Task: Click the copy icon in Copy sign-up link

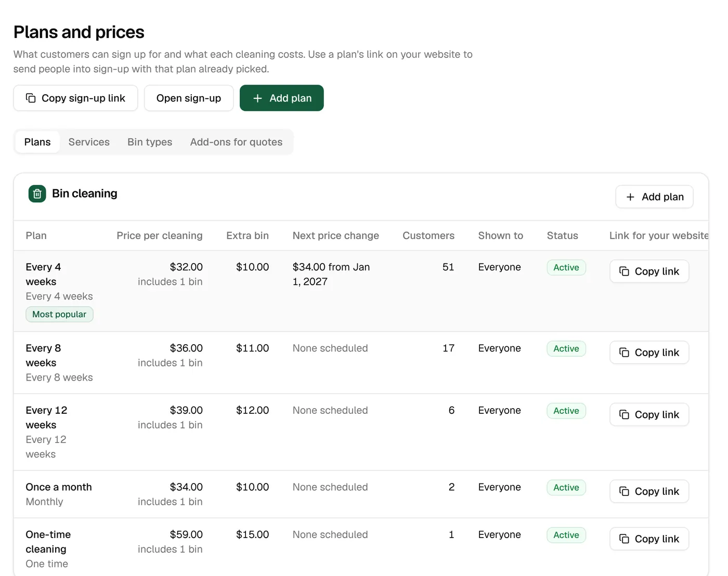Action: click(31, 98)
